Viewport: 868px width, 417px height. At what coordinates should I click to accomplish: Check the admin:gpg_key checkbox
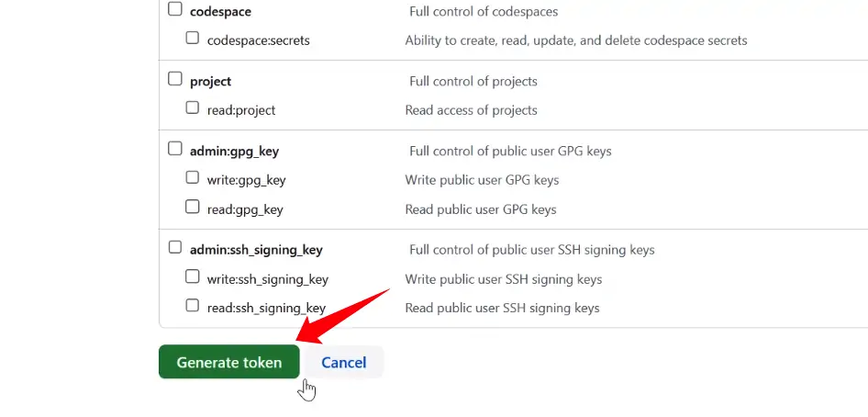175,149
